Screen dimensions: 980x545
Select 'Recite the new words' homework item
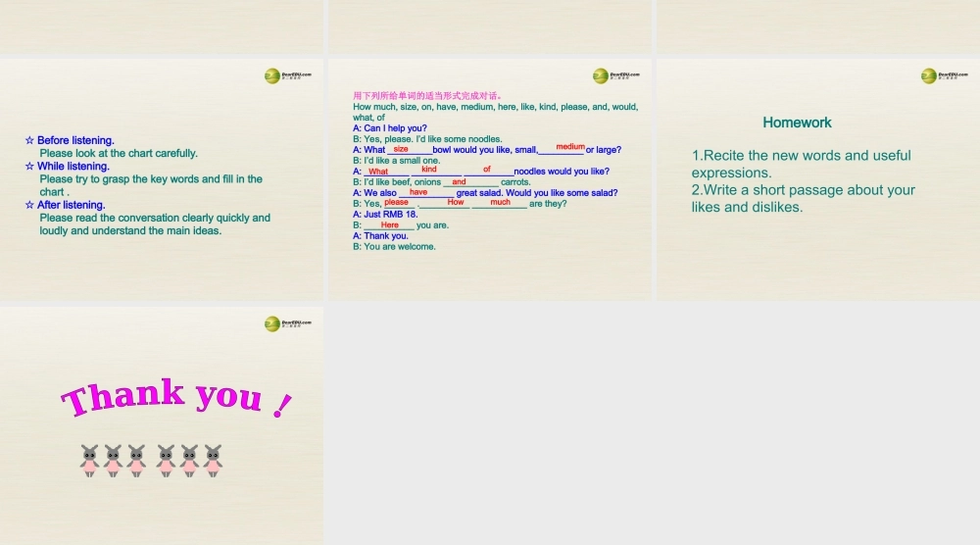[x=801, y=164]
